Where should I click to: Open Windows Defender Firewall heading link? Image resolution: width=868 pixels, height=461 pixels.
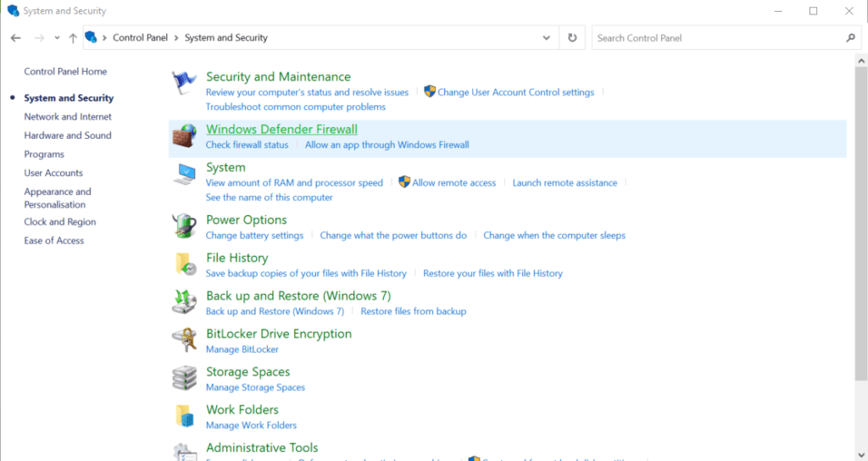click(281, 129)
